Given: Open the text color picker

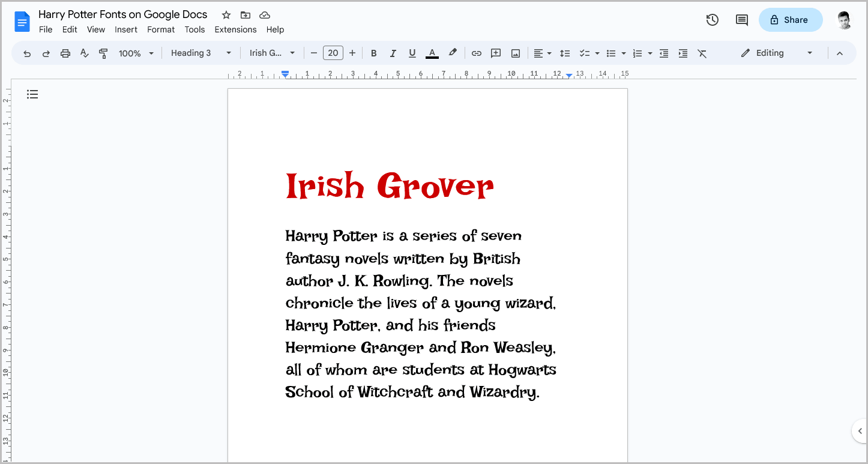Looking at the screenshot, I should click(432, 53).
